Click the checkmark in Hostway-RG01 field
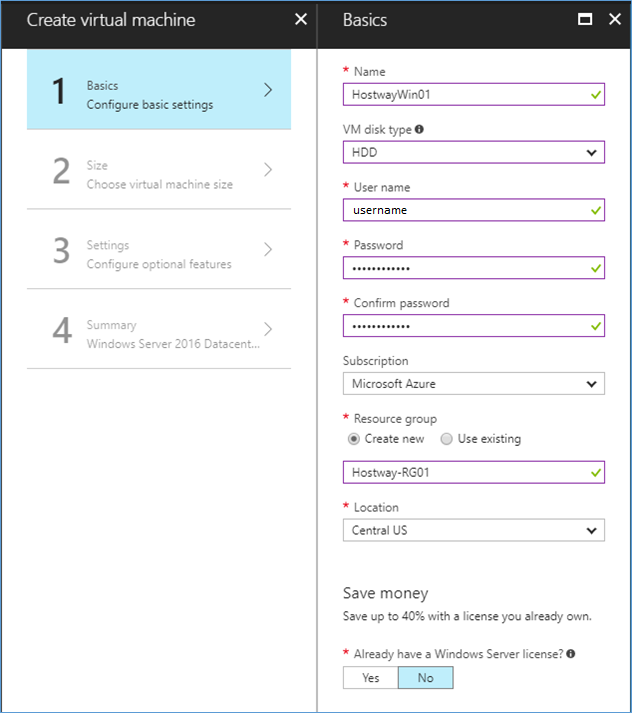 pyautogui.click(x=596, y=473)
